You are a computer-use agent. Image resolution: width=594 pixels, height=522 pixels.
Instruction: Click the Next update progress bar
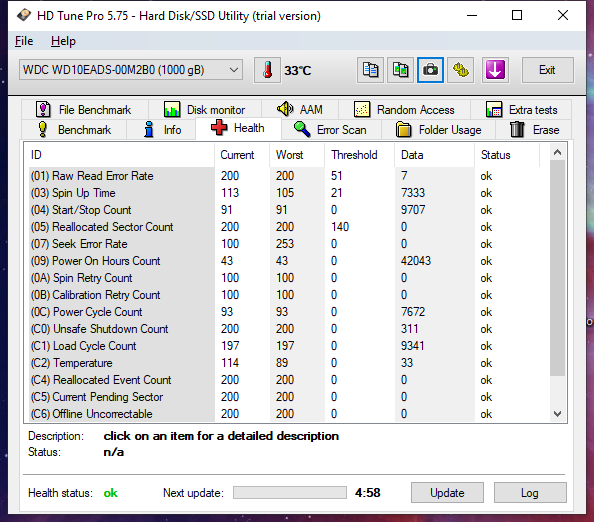pos(290,493)
